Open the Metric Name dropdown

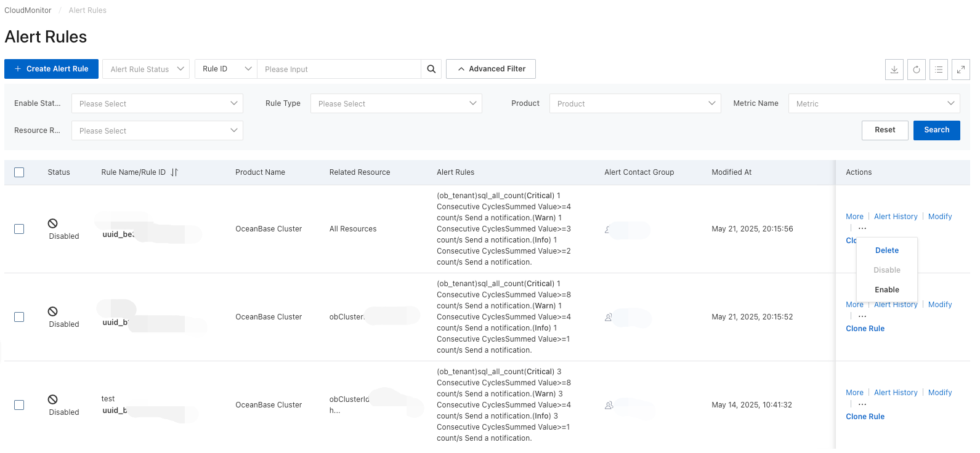874,103
